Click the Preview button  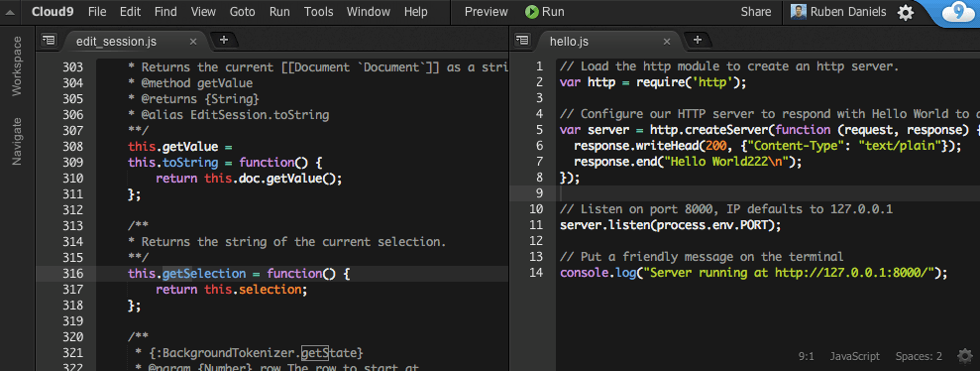487,12
